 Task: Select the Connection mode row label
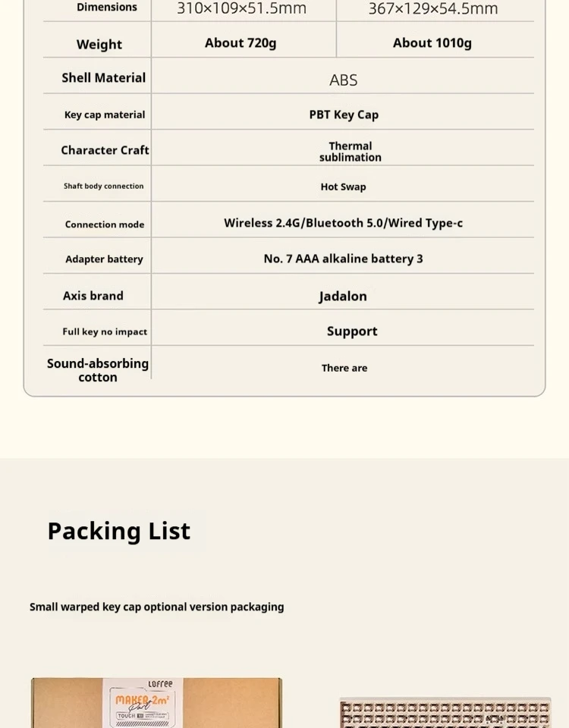pyautogui.click(x=105, y=224)
